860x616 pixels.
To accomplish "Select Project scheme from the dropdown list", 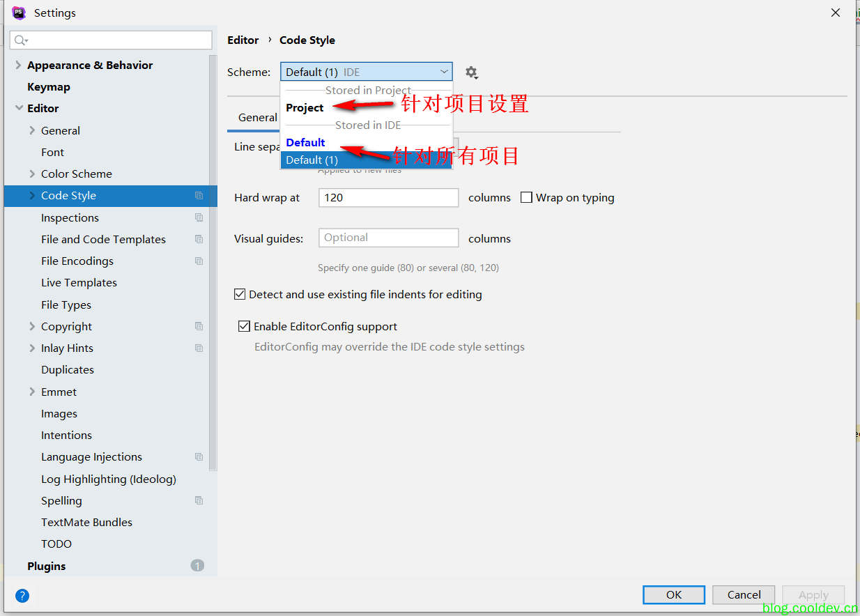I will 305,108.
